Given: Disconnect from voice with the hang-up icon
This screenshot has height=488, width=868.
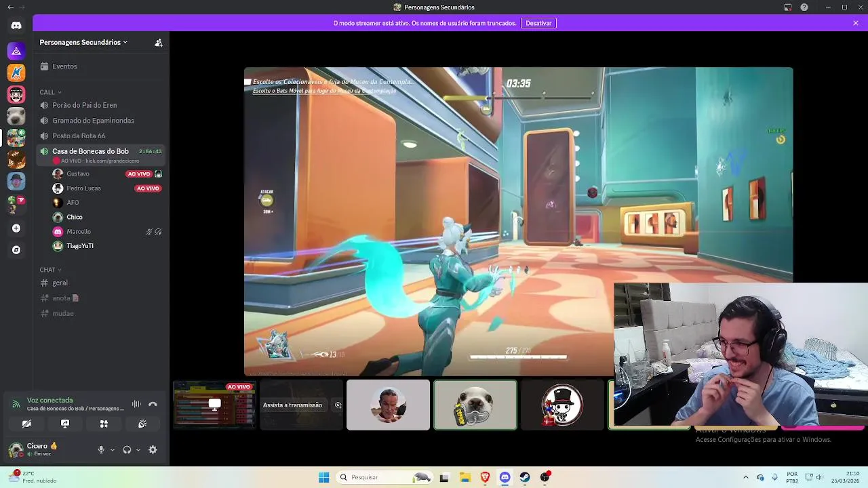Looking at the screenshot, I should [x=153, y=404].
